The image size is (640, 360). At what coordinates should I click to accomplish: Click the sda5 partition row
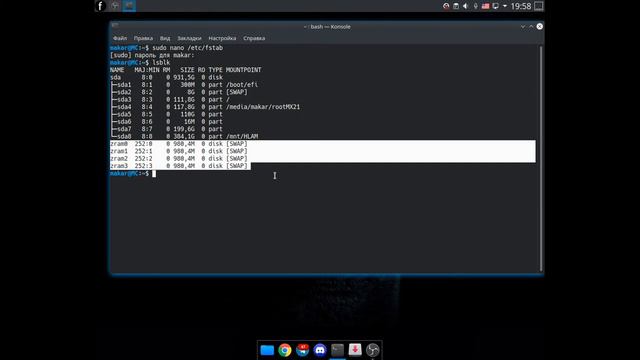(x=167, y=114)
